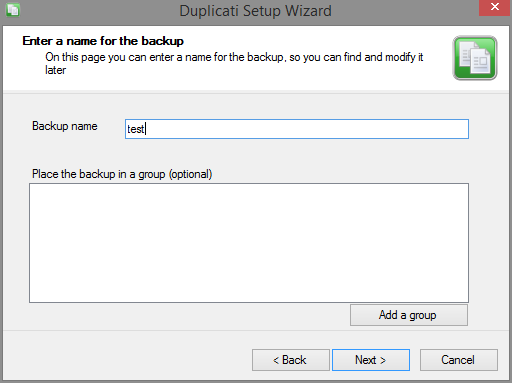Click the 'Duplicati Setup Wizard' title text
This screenshot has width=512, height=383.
click(x=256, y=11)
